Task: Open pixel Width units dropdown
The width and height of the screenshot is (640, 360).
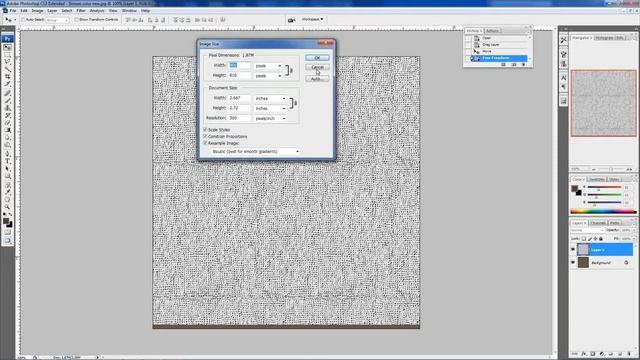Action: coord(268,66)
